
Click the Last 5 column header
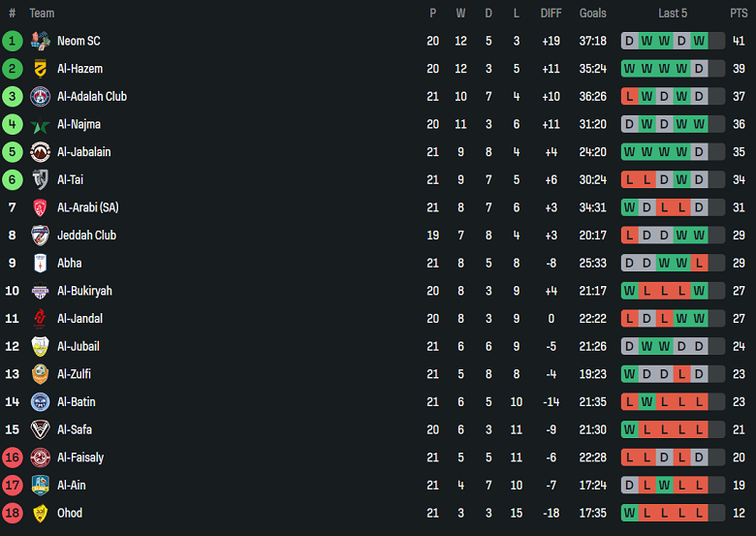pyautogui.click(x=673, y=14)
